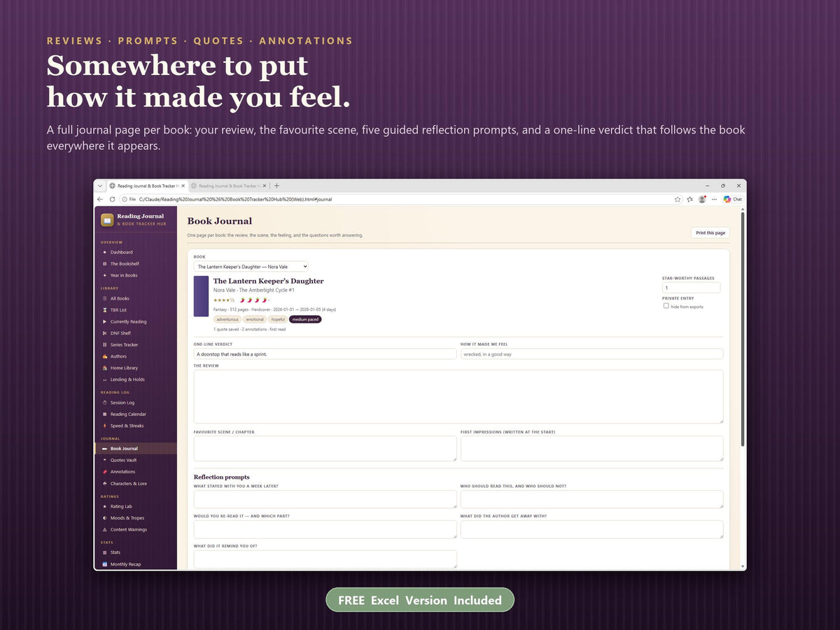Click the TBR List hourglass icon

tap(105, 310)
